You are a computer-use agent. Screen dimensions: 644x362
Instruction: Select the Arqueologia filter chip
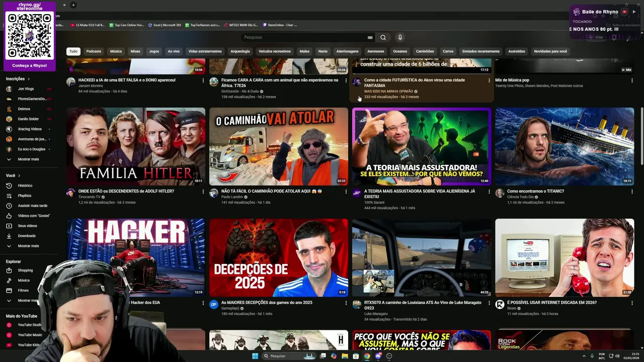click(240, 51)
